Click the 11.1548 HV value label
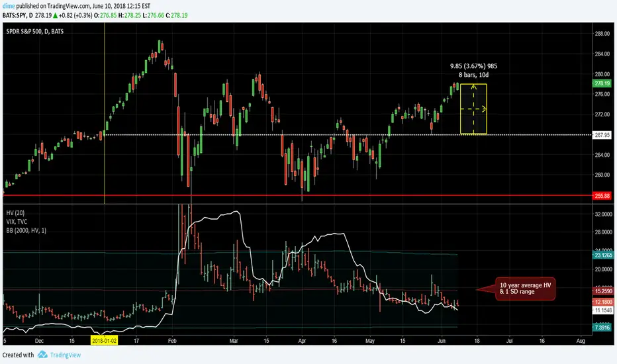The height and width of the screenshot is (364, 617). (x=603, y=310)
